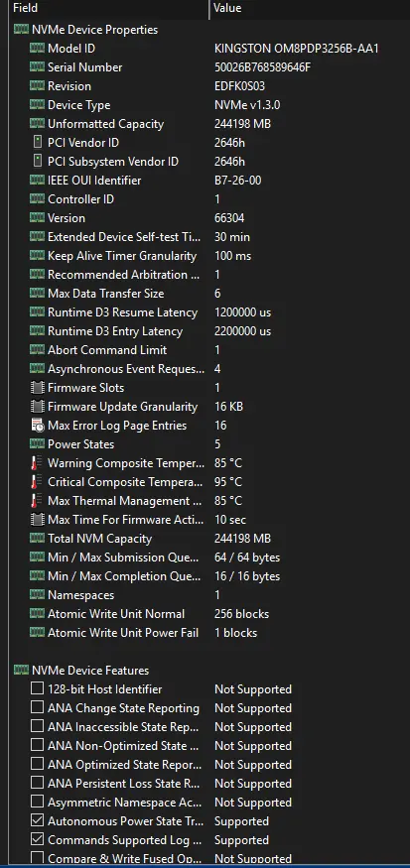Toggle the Asymmetric Namespace Access checkbox

[37, 802]
